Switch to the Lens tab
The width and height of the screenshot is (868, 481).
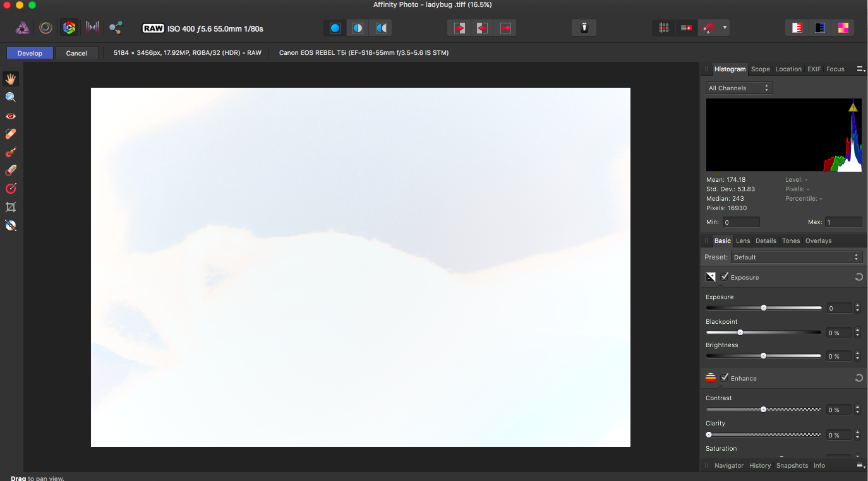[x=743, y=240]
